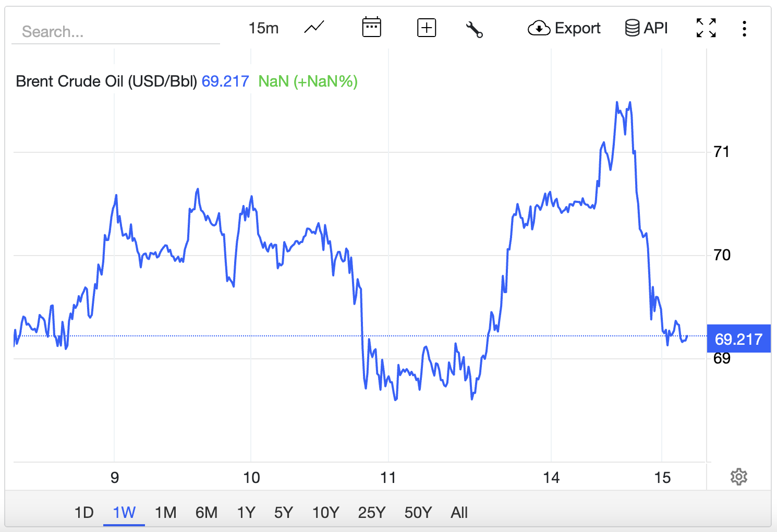Click the plus box compare icon

(427, 28)
